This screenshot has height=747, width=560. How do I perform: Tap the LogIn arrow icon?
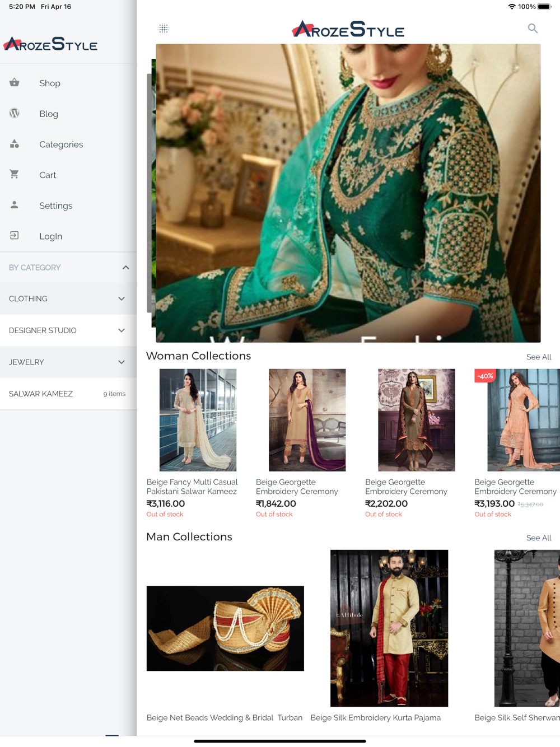pos(15,236)
